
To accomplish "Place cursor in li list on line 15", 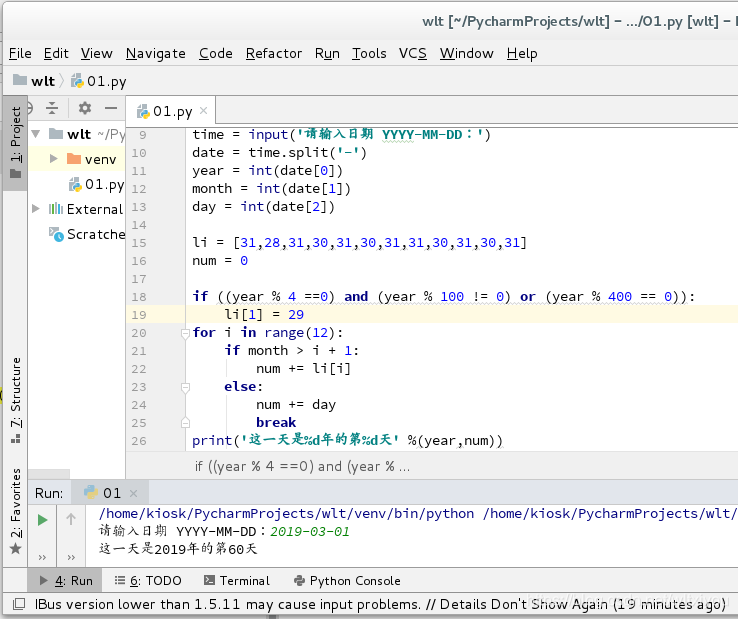I will 360,243.
